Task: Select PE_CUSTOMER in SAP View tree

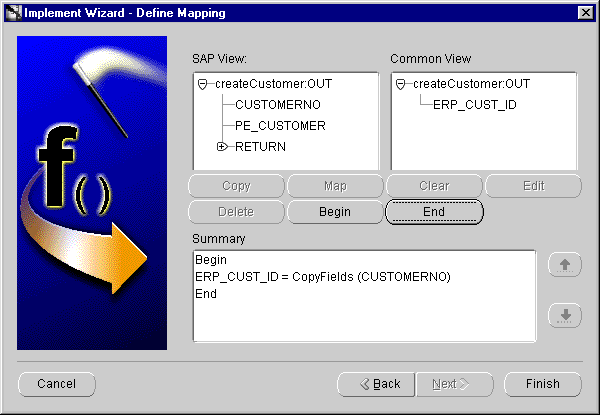Action: coord(280,126)
